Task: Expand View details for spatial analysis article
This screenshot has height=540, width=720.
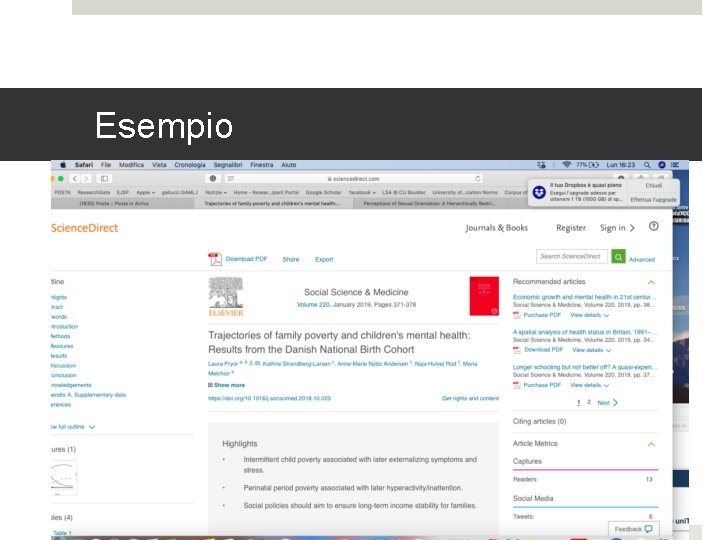Action: (x=592, y=350)
